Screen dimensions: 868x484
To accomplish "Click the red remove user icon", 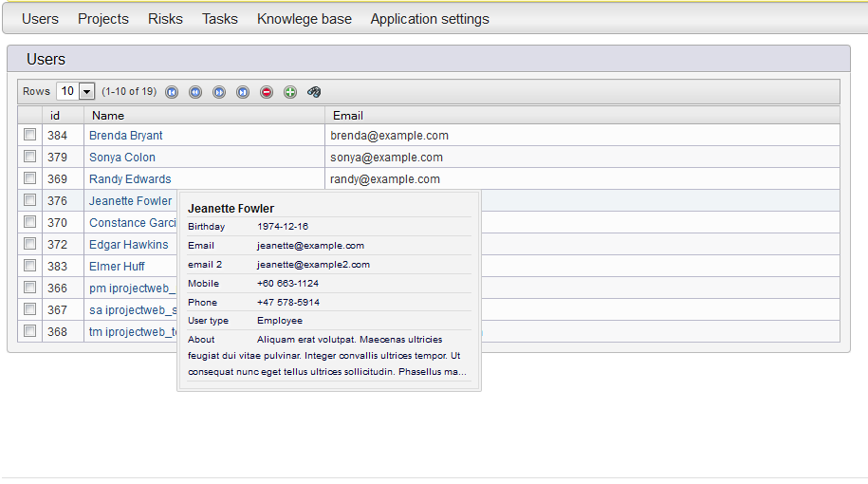I will tap(267, 92).
